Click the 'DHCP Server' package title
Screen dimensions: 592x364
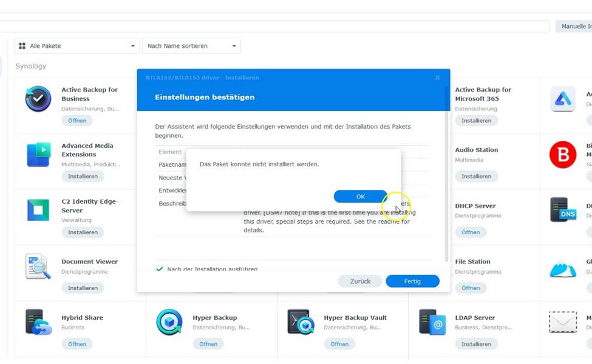click(x=475, y=206)
